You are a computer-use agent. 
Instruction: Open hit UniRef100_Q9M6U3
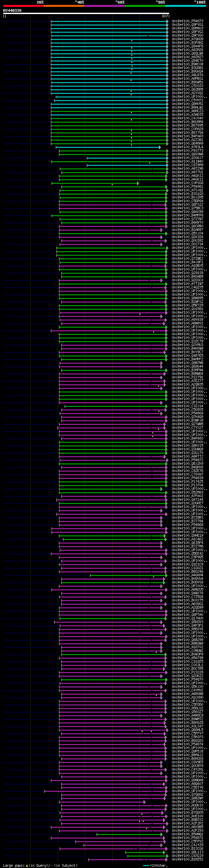[x=187, y=28]
